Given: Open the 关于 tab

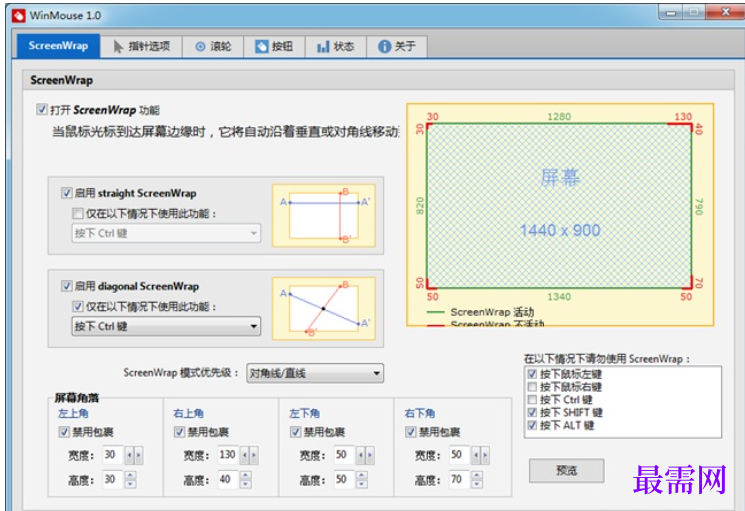Looking at the screenshot, I should click(x=397, y=47).
